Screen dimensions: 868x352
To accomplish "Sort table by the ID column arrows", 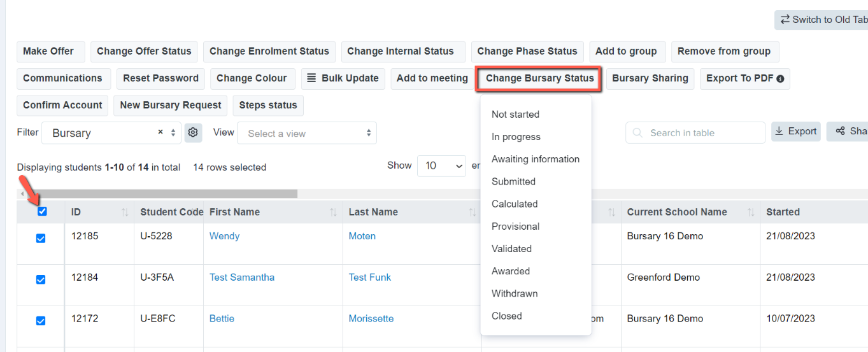I will click(125, 212).
